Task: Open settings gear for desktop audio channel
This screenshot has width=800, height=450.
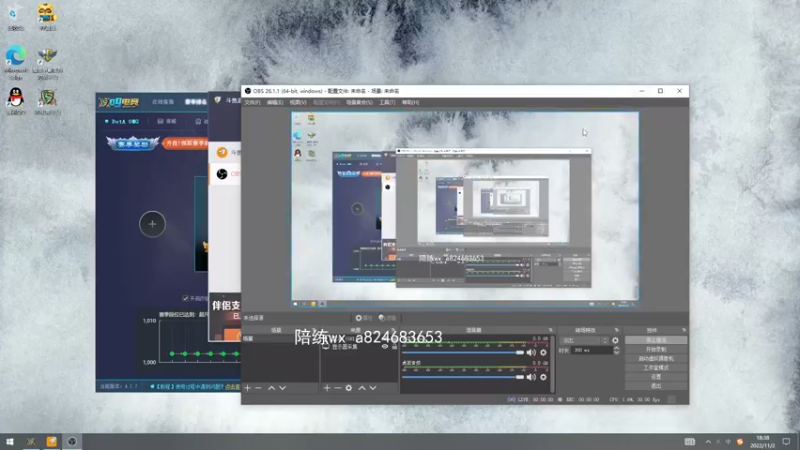Action: [543, 377]
